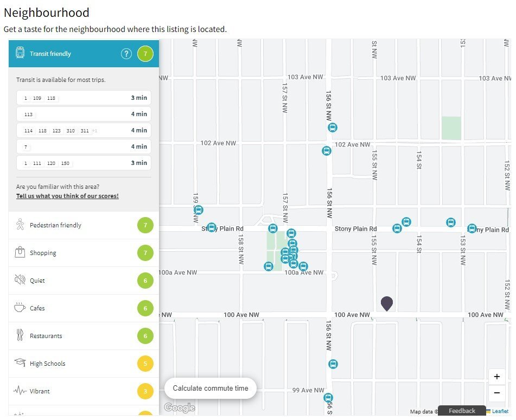
Task: Select the Cafes coffee cup icon
Action: 20,308
